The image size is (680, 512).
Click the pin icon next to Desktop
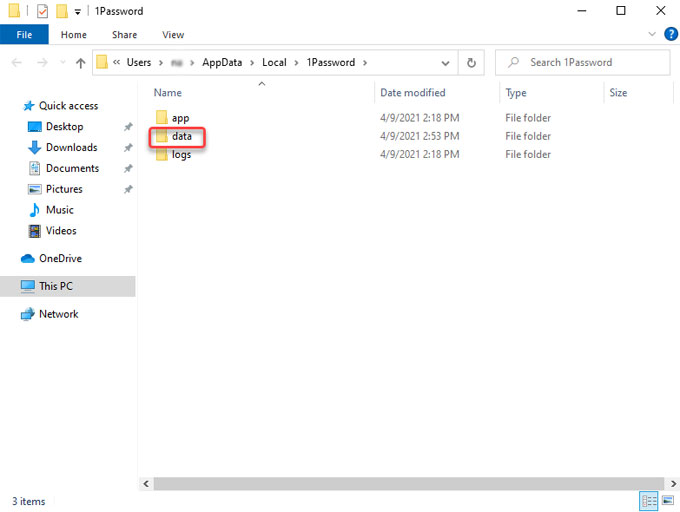128,127
